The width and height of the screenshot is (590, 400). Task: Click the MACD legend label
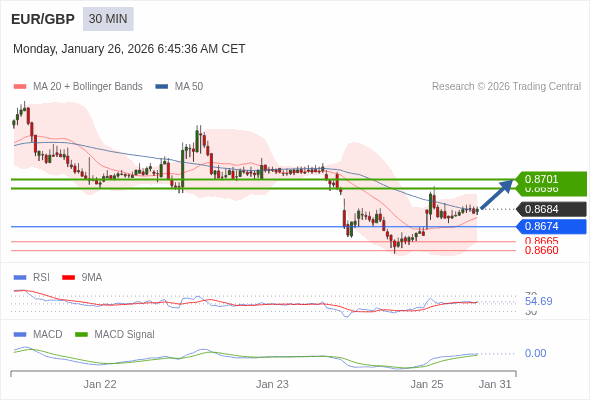click(48, 335)
